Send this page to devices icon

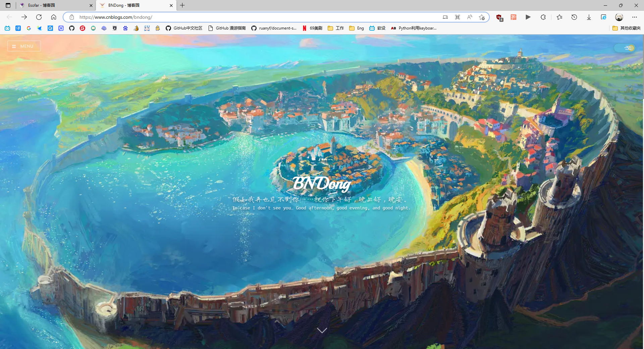click(445, 17)
